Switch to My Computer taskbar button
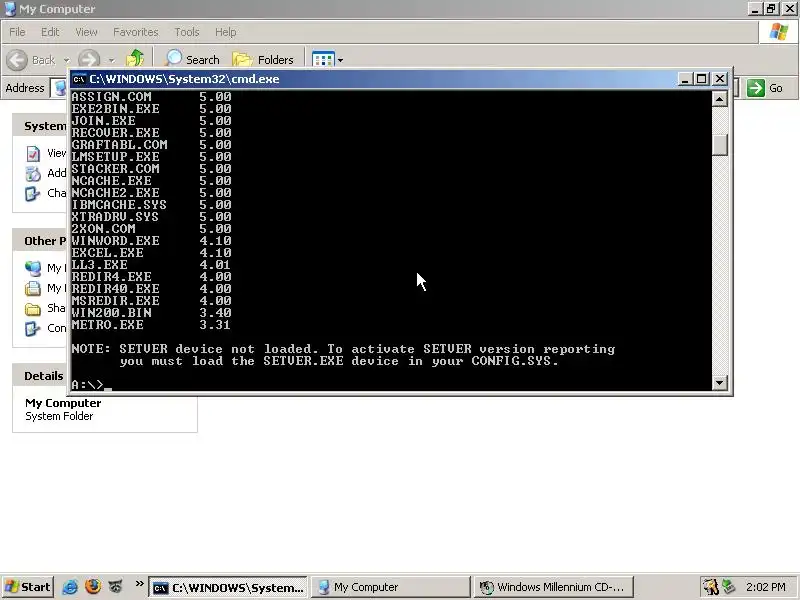Viewport: 800px width, 600px height. tap(390, 587)
